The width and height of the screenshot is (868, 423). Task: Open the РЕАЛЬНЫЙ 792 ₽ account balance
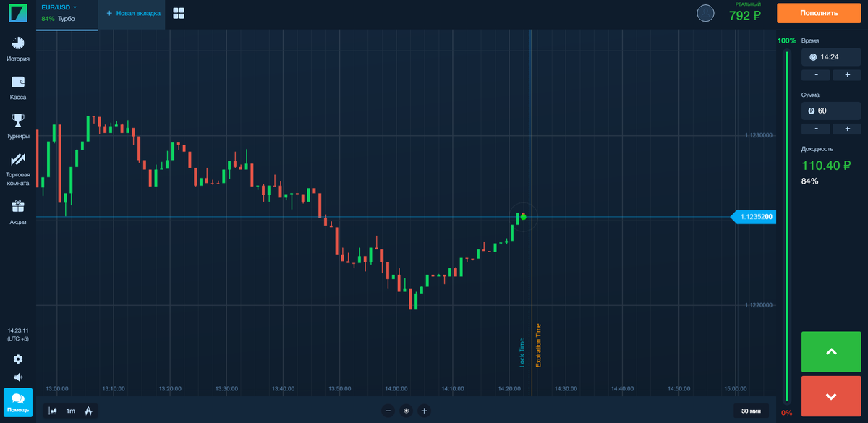click(744, 13)
